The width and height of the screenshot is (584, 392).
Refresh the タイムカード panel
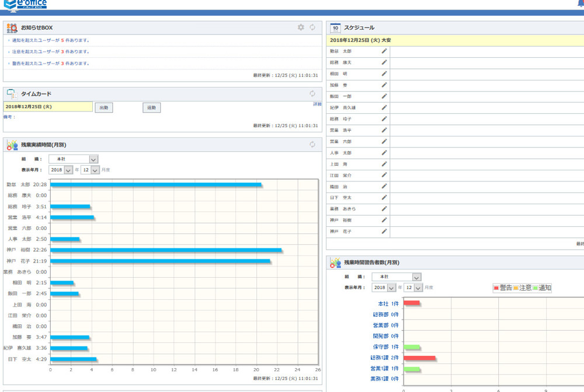(x=312, y=93)
